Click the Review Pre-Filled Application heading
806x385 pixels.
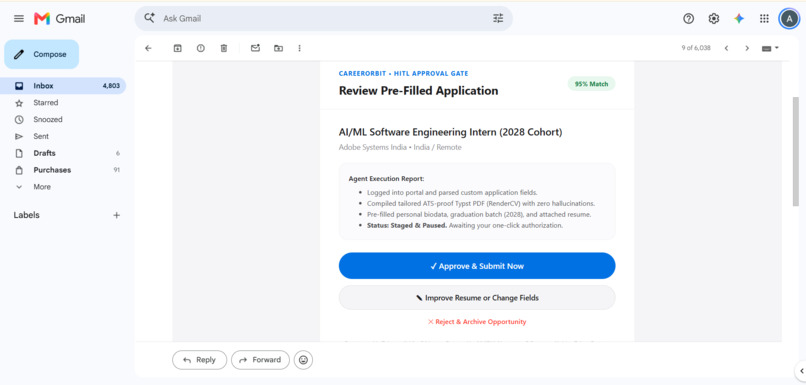pyautogui.click(x=418, y=91)
